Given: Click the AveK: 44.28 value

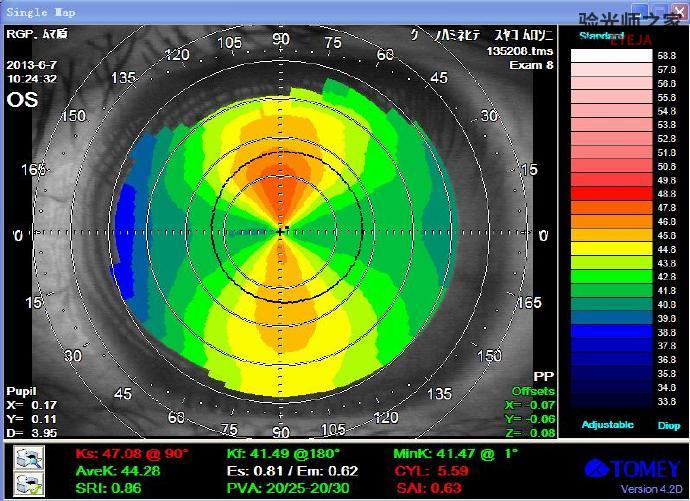Looking at the screenshot, I should 118,471.
